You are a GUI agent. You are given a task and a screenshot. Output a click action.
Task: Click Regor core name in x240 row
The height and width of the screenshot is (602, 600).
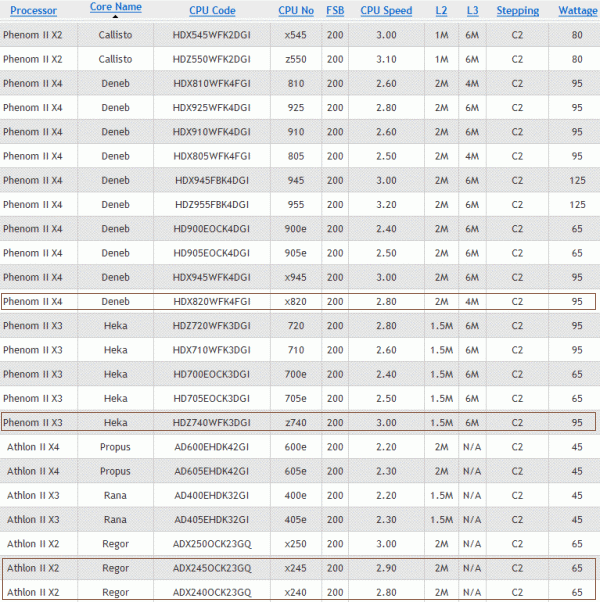click(116, 593)
